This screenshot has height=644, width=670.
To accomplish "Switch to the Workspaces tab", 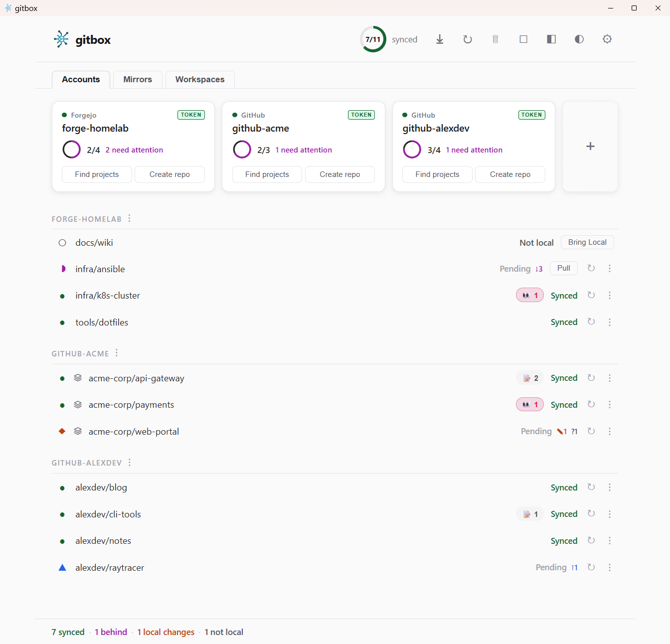I will coord(200,79).
